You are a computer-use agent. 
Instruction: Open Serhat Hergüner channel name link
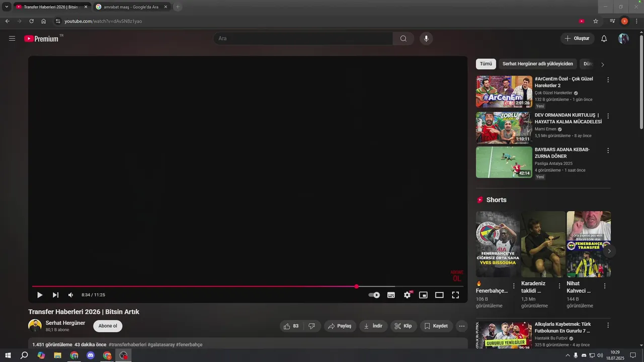(65, 323)
